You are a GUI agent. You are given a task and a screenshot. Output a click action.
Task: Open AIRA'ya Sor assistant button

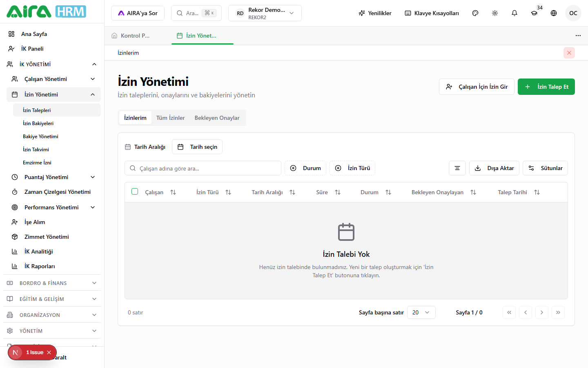[x=138, y=13]
